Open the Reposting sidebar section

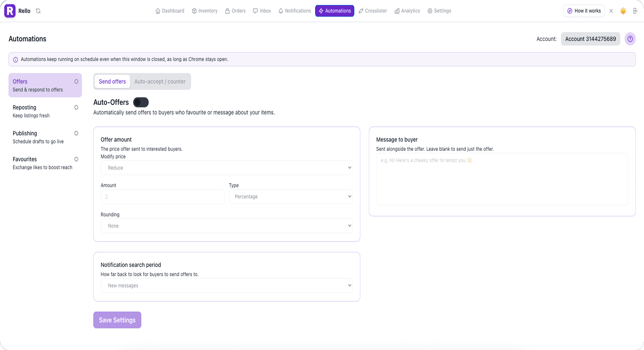coord(45,111)
